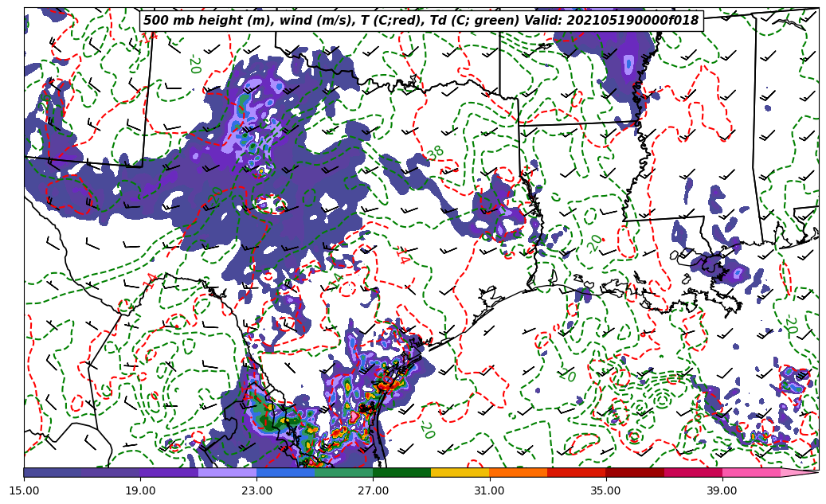Click the 15.00 colorbar tick label
Viewport: 826px width, 504px height.
24,491
